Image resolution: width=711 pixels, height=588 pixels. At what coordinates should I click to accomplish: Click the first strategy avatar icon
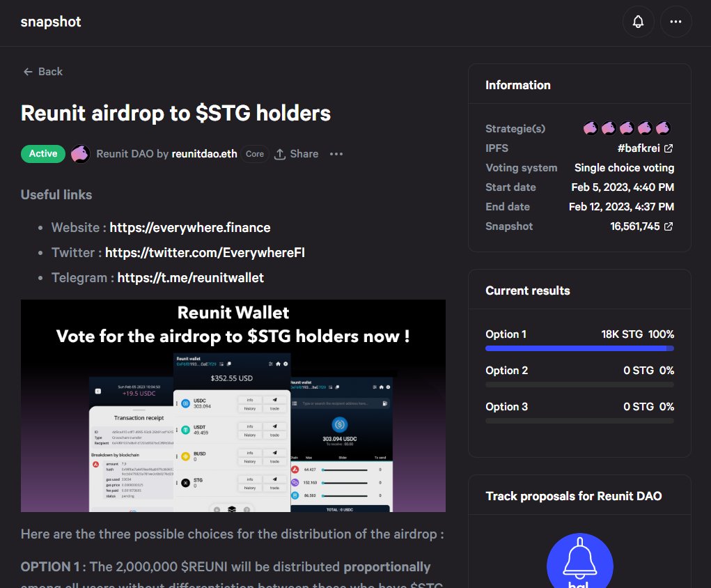pos(590,128)
